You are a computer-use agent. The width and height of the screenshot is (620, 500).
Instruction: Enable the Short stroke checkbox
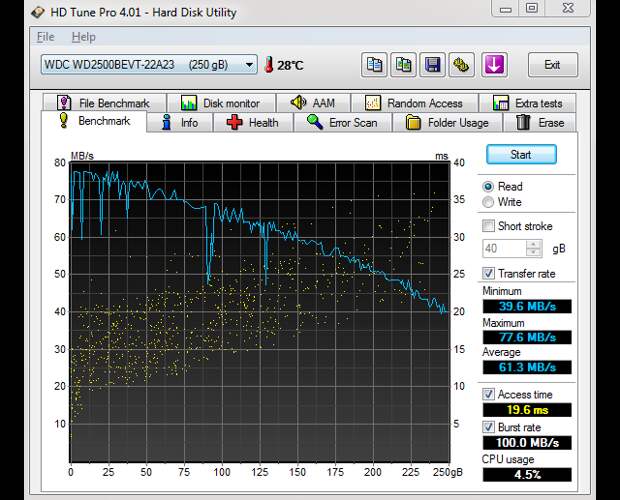pyautogui.click(x=488, y=226)
